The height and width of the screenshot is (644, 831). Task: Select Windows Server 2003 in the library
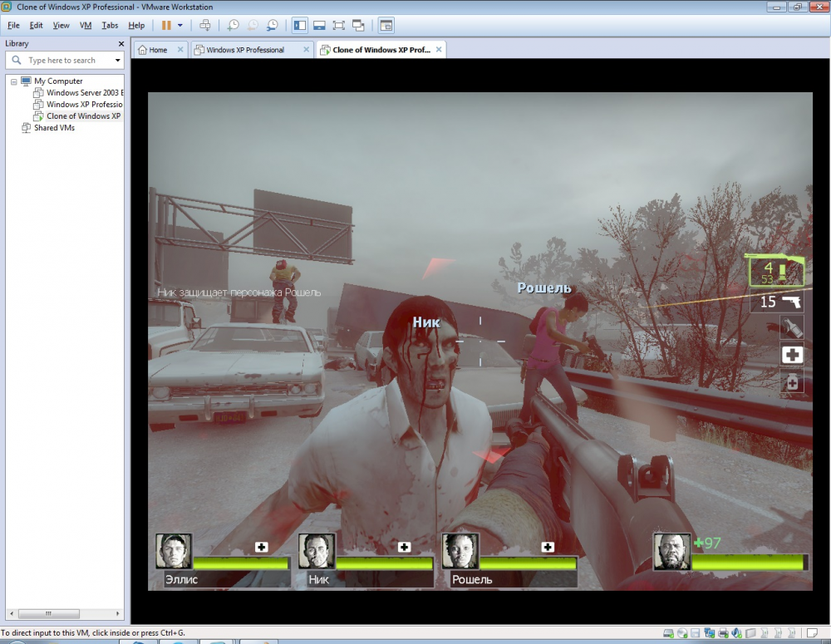click(x=84, y=93)
